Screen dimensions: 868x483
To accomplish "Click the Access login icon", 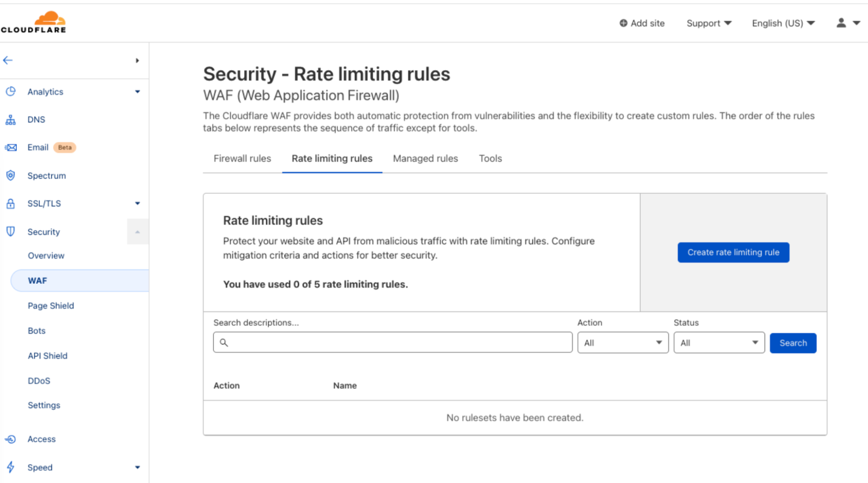I will tap(10, 439).
